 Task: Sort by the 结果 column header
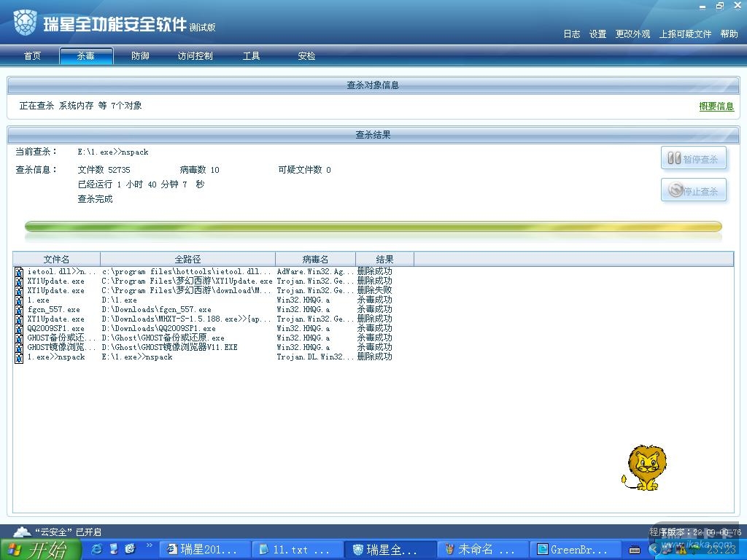[x=384, y=260]
